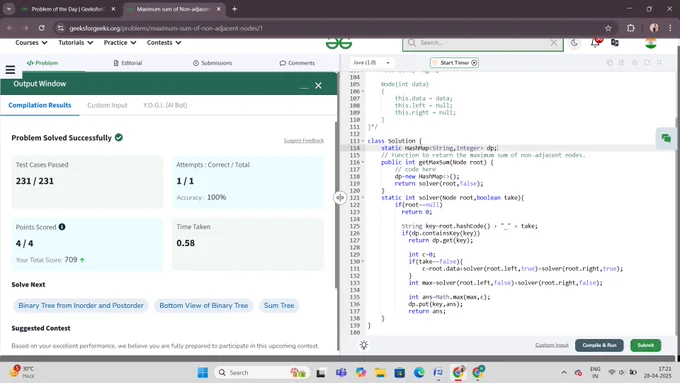Close the Output Window

(318, 85)
